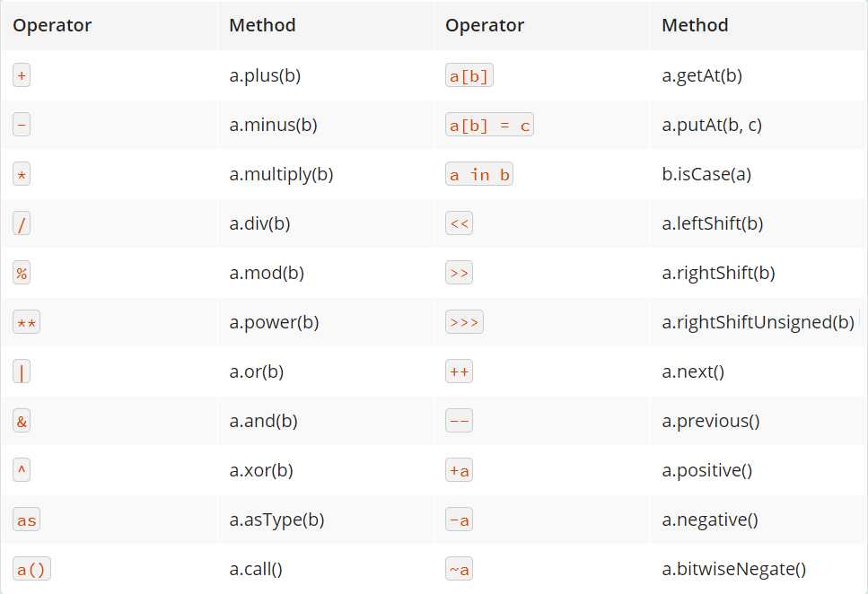Click the 'as' coercion operator badge
Screen dimensions: 868x594
27,520
